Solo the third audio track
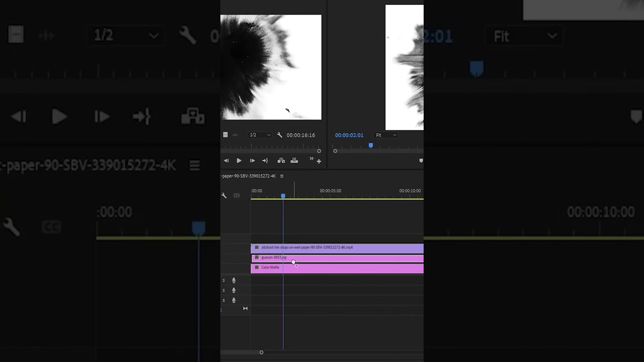The image size is (644, 362). [223, 300]
